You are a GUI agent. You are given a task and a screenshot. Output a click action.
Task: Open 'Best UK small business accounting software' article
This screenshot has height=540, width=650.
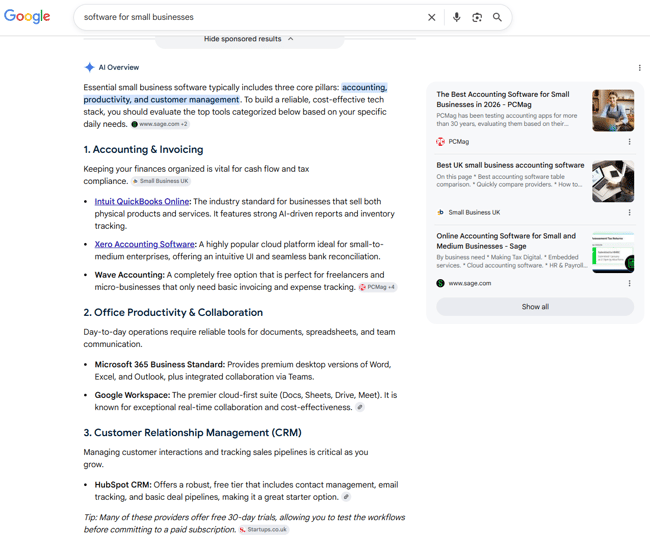click(x=510, y=165)
